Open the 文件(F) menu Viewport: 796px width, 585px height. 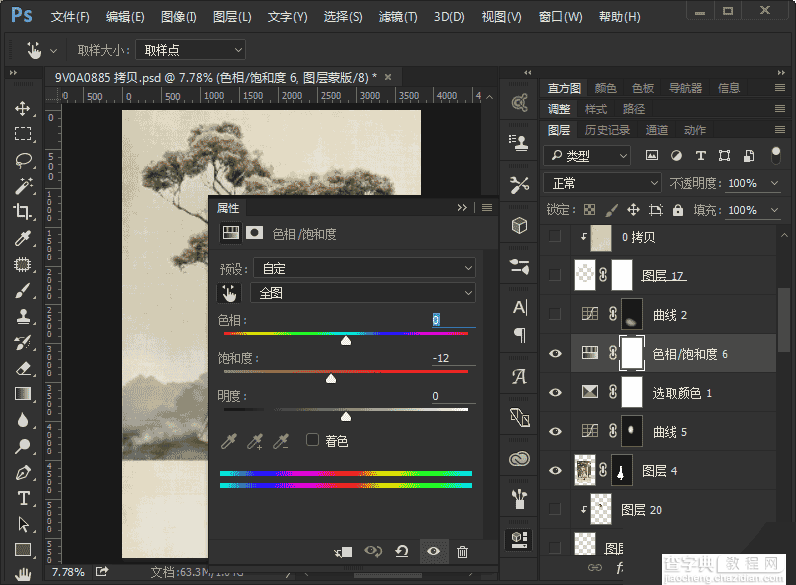point(70,17)
